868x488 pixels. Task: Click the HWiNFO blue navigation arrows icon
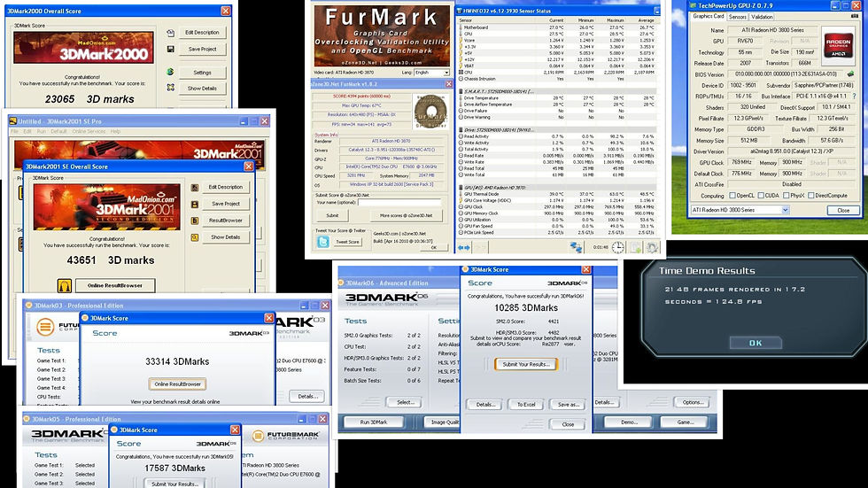coord(463,248)
